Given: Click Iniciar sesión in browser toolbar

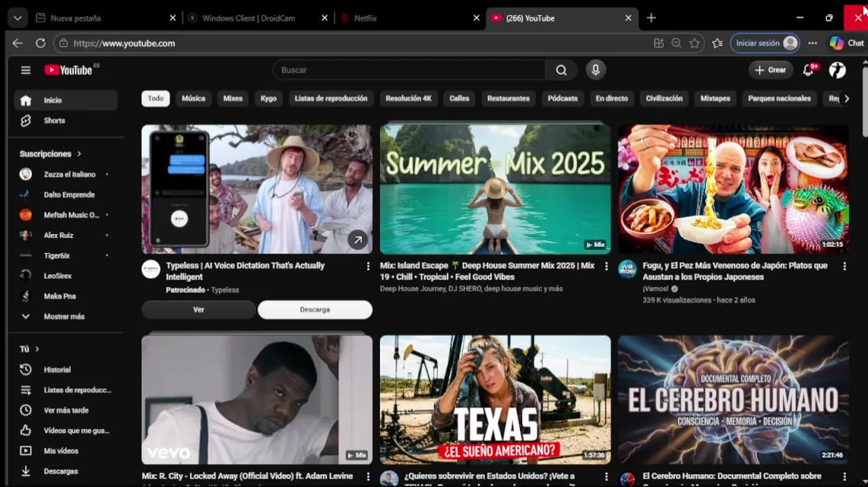Looking at the screenshot, I should tap(765, 43).
